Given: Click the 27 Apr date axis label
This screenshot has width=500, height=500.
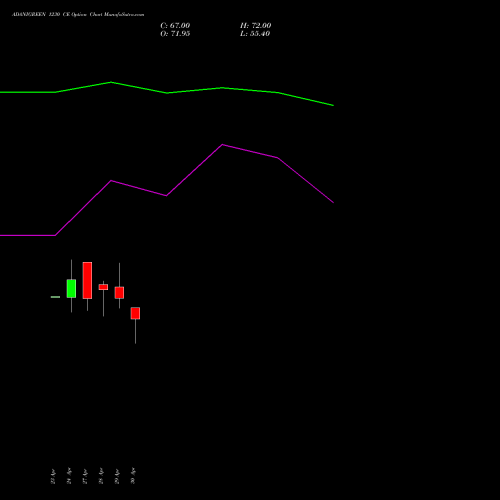Looking at the screenshot, I should (85, 476).
